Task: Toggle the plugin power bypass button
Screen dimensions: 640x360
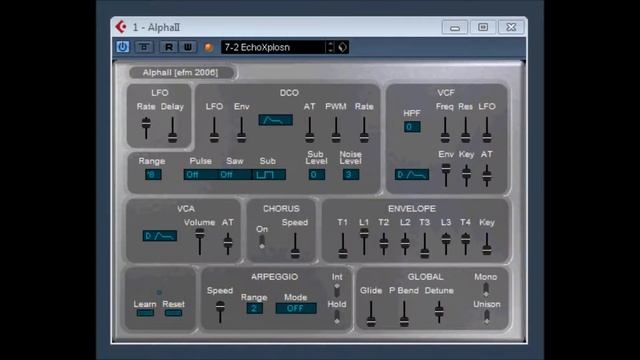Action: pyautogui.click(x=122, y=47)
